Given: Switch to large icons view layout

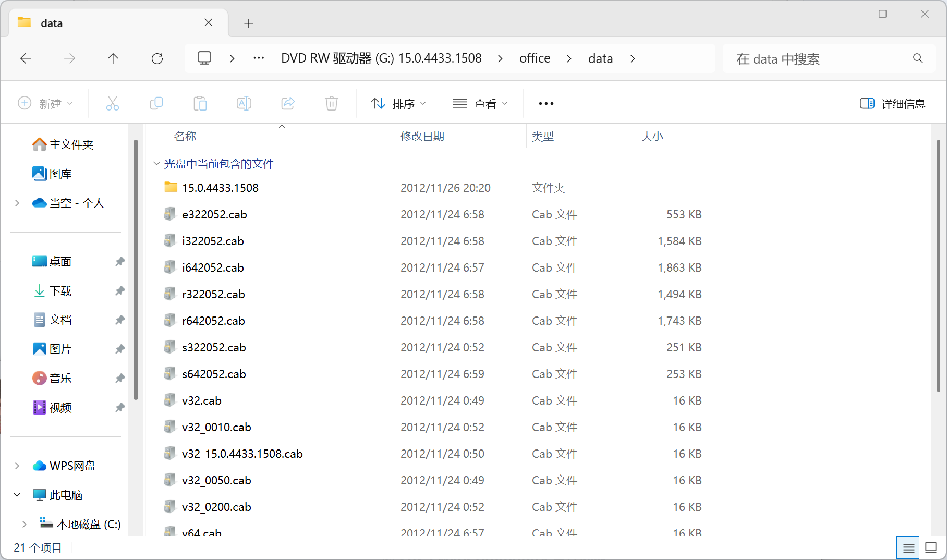Looking at the screenshot, I should (931, 547).
